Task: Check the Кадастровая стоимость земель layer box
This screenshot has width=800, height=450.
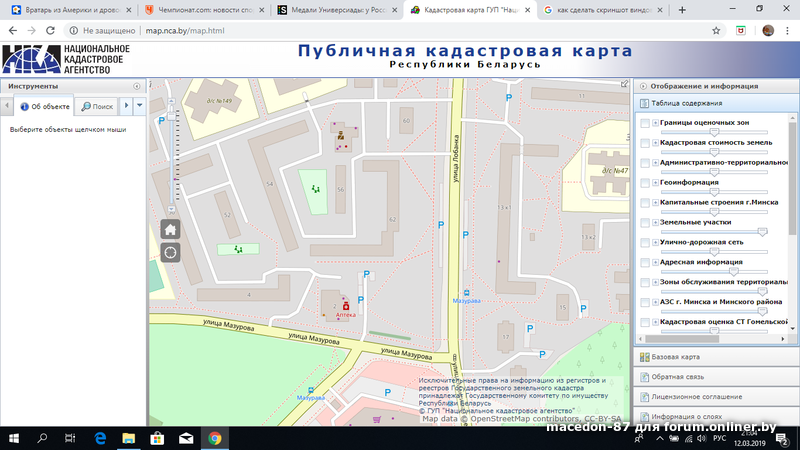Action: click(645, 143)
